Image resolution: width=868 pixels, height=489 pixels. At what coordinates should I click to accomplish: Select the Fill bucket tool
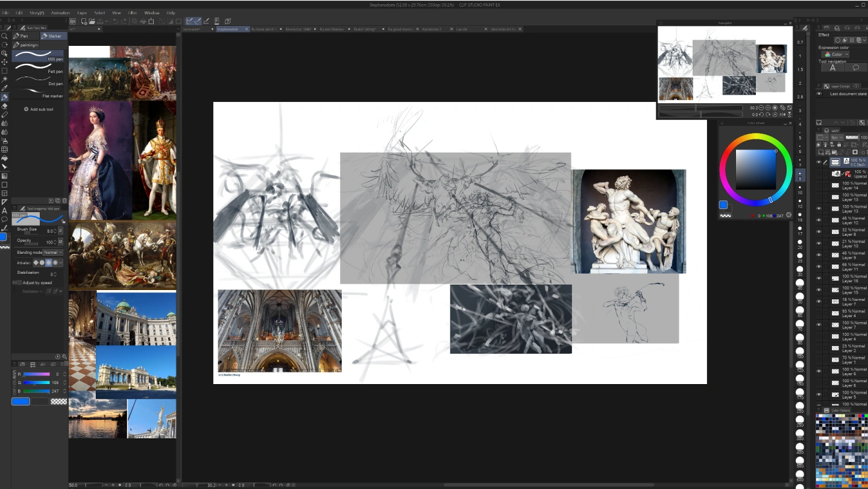point(4,158)
